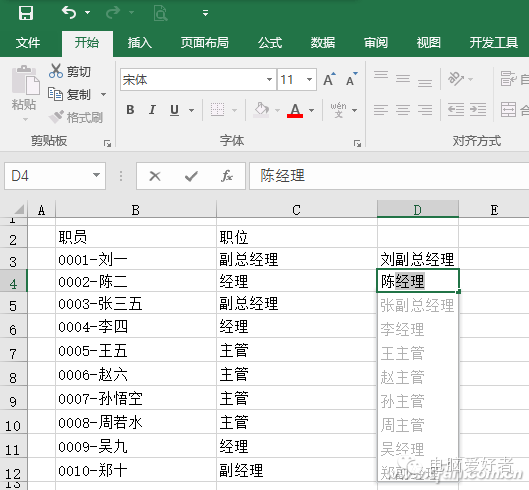This screenshot has width=529, height=490.
Task: Open the Customize Quick Access Toolbar arrow
Action: 205,13
